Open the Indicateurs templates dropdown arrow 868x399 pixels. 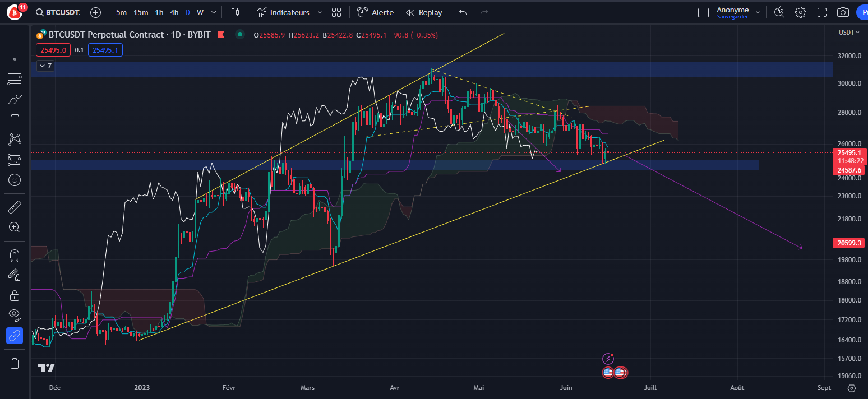click(x=319, y=12)
